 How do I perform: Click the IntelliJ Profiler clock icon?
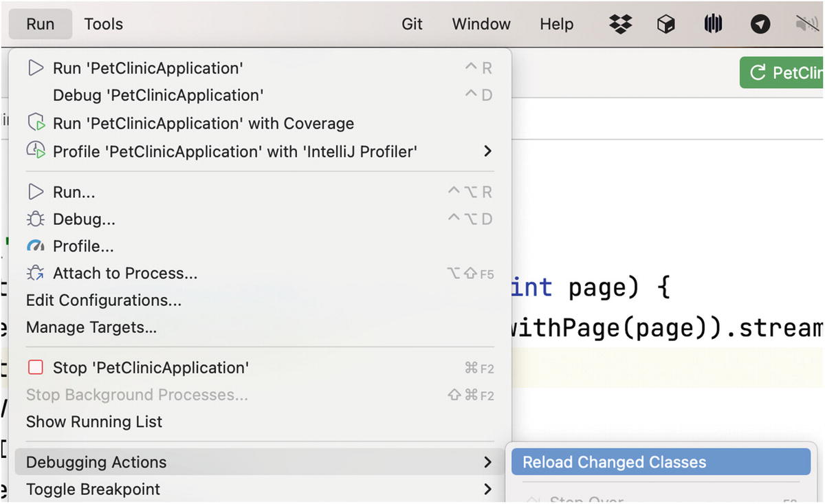coord(35,151)
